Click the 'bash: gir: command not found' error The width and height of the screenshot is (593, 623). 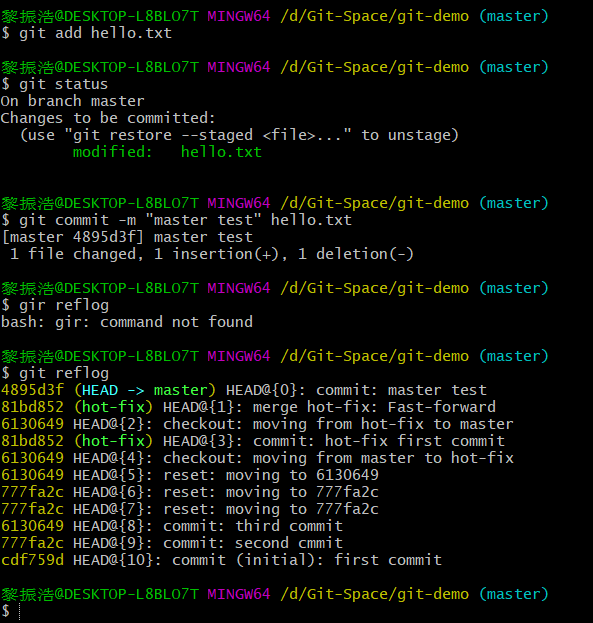coord(127,322)
